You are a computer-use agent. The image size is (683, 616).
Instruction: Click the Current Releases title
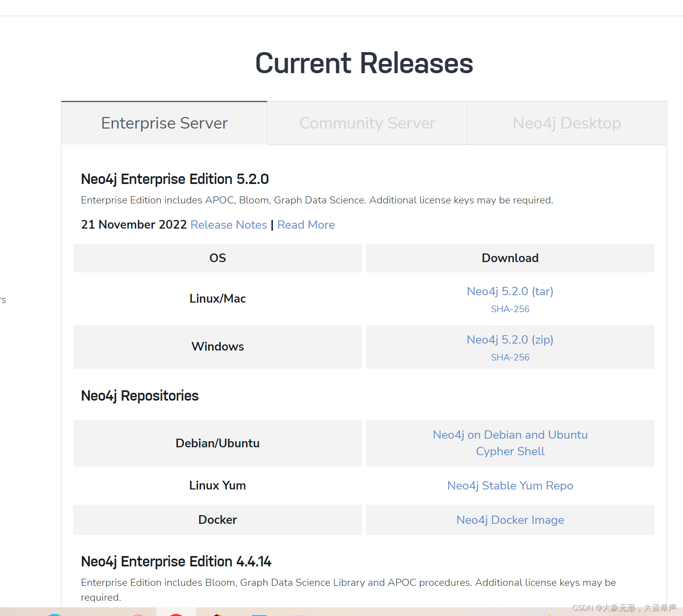click(364, 63)
